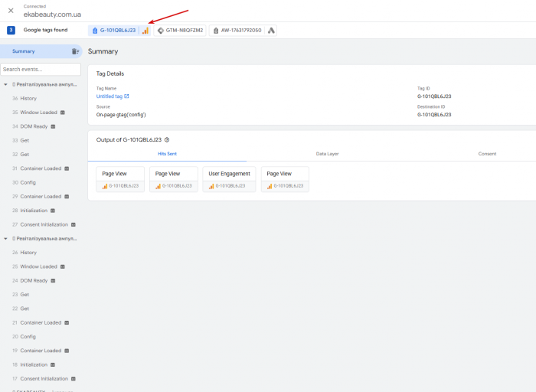The height and width of the screenshot is (392, 536).
Task: Close the Tag Assistant debug session
Action: pyautogui.click(x=11, y=11)
